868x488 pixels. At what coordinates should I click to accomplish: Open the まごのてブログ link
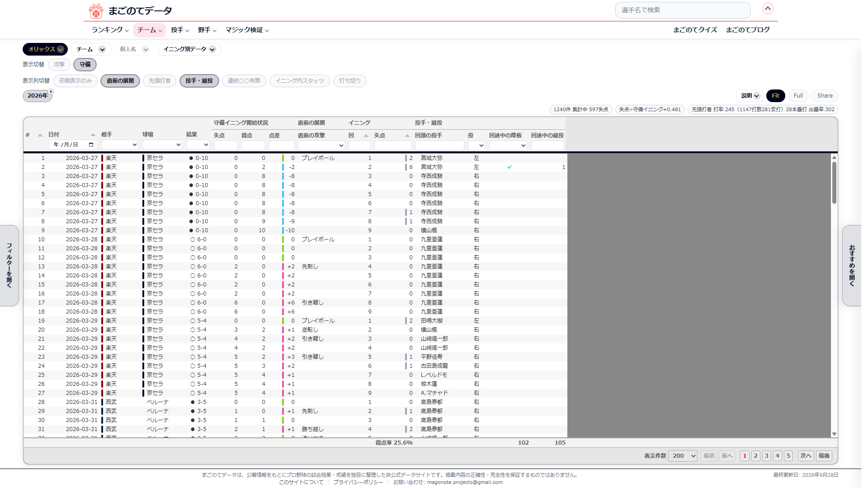click(747, 30)
